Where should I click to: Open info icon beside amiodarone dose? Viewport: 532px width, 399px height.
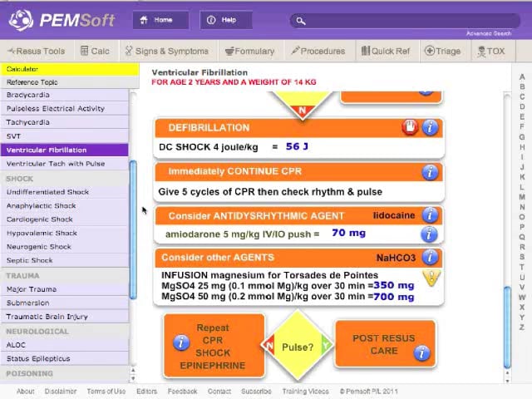(x=429, y=234)
